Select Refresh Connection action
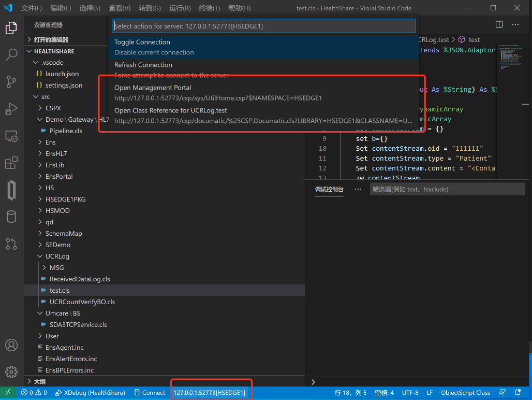Screen dimensions: 532x400 (x=264, y=70)
